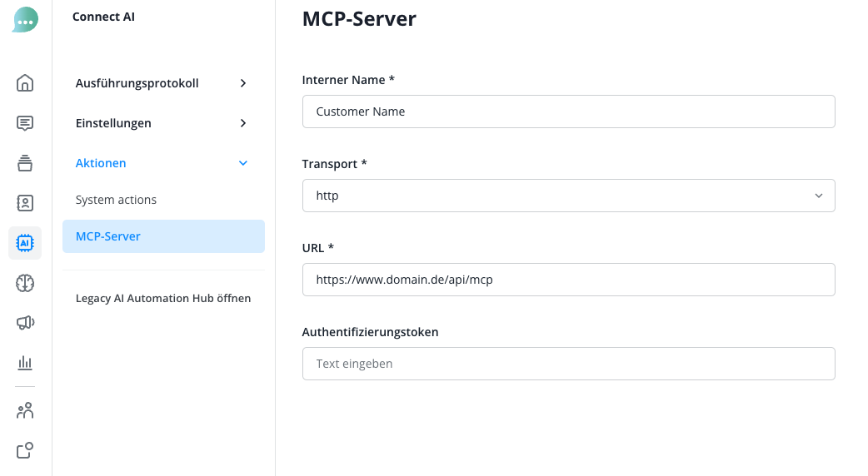Select System actions menu item
The height and width of the screenshot is (476, 868).
click(x=116, y=200)
